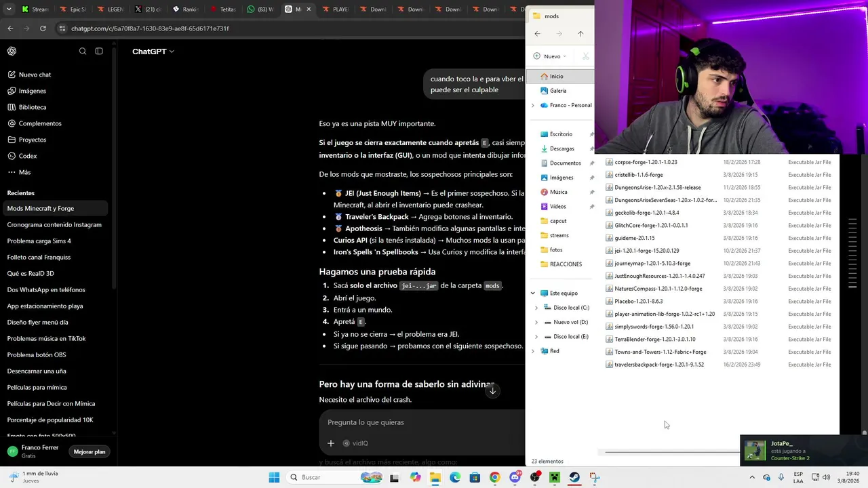
Task: Switch to the 'LEGEN' browser tab
Action: (111, 9)
